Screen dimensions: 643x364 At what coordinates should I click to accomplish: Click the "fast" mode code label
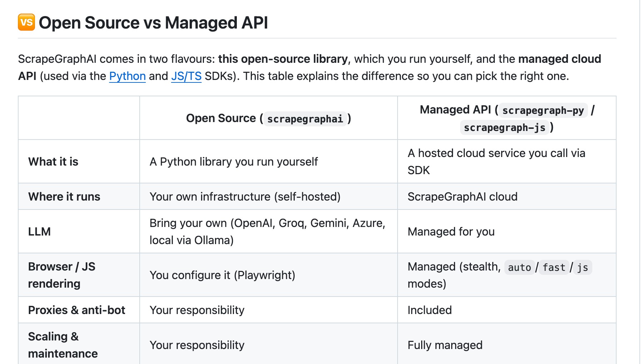554,267
